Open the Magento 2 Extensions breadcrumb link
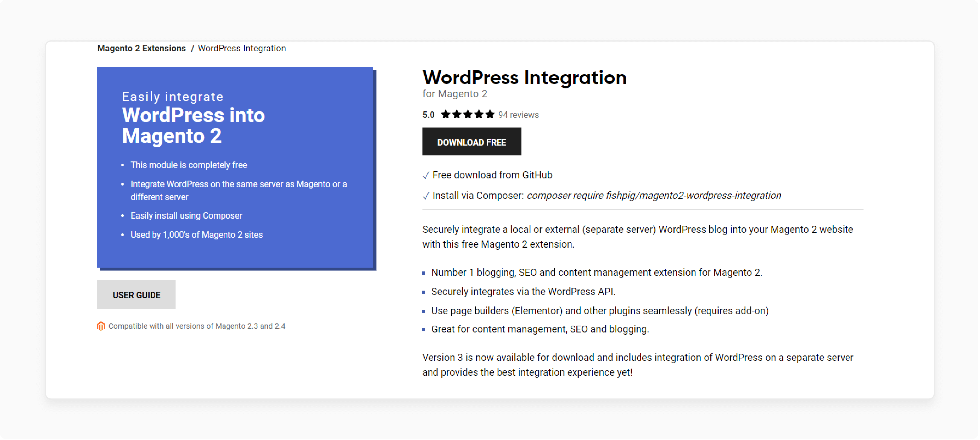The image size is (980, 440). click(142, 48)
